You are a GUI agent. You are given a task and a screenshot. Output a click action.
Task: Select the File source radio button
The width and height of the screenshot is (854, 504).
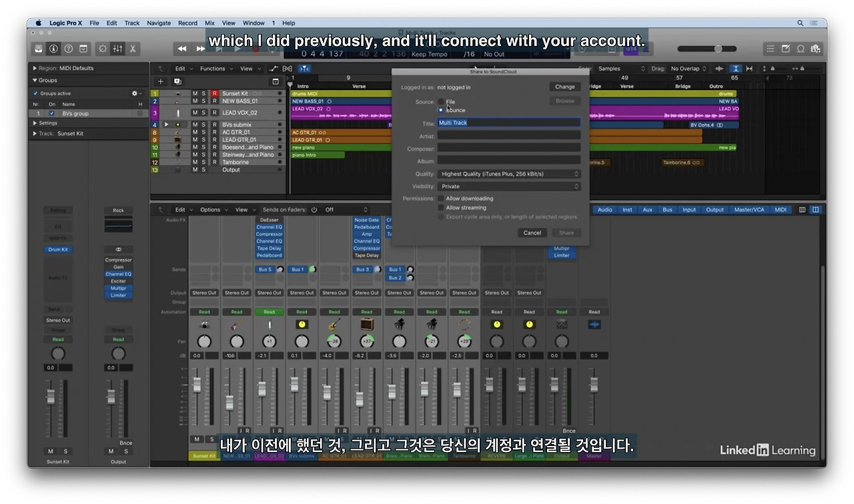tap(440, 101)
